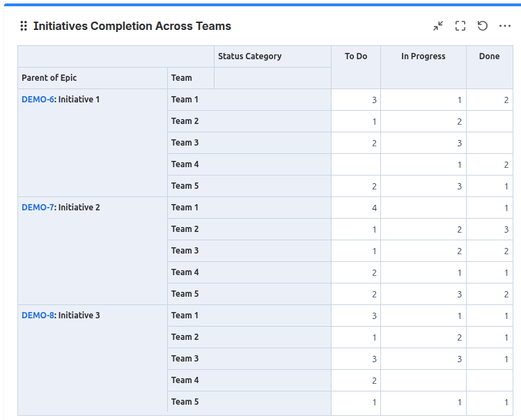Open the DEMO-7 issue link
This screenshot has width=521, height=420.
(38, 208)
